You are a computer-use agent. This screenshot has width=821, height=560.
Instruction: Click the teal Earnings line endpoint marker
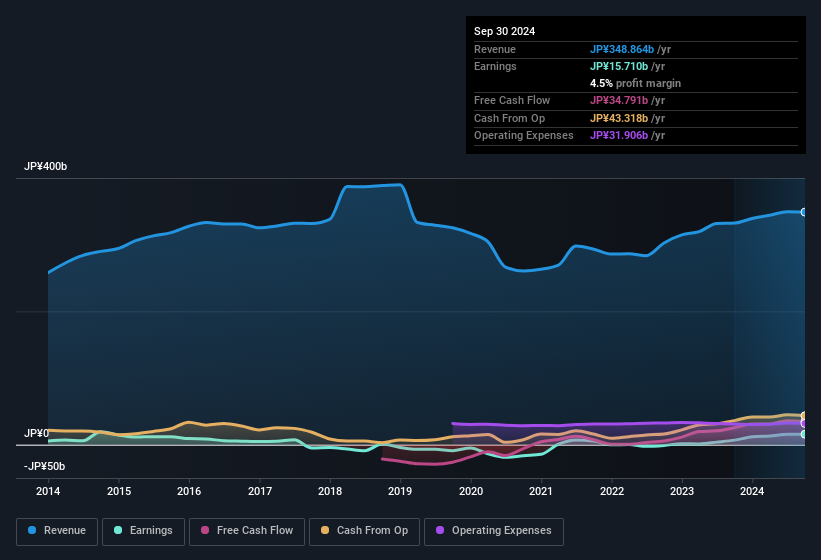tap(804, 434)
